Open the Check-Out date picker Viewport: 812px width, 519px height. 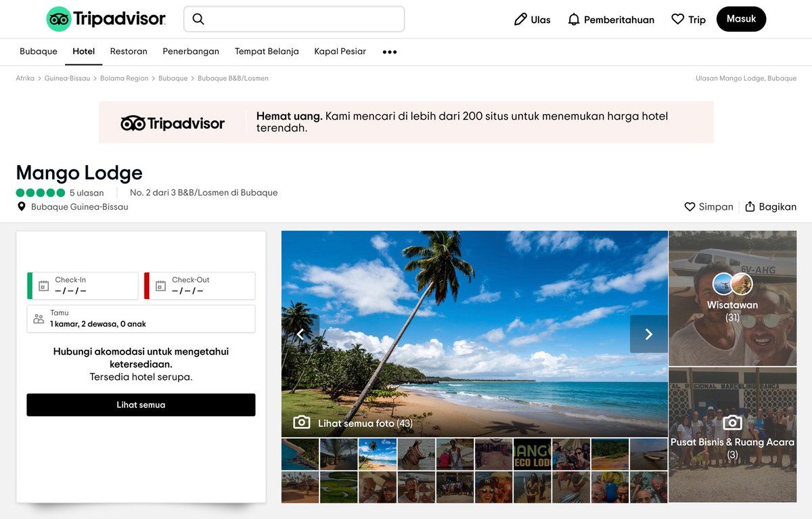[x=200, y=286]
